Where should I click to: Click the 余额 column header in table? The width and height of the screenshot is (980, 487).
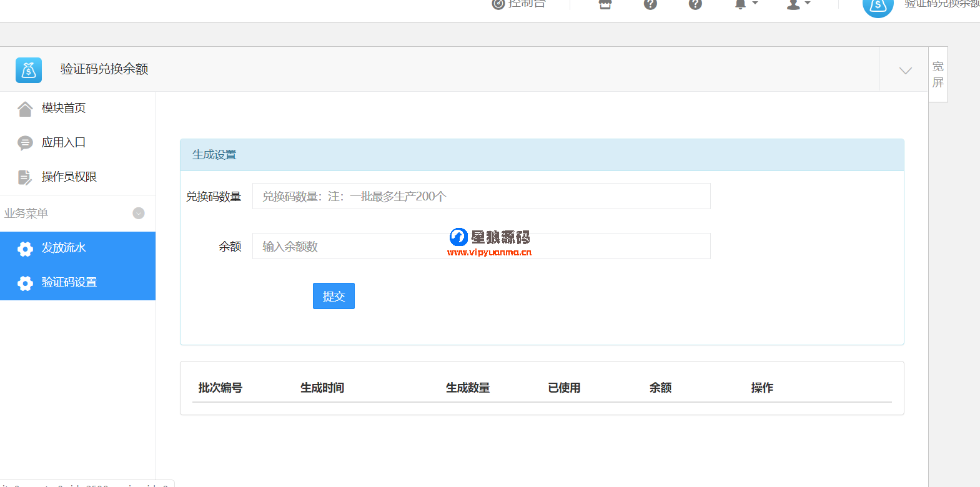click(x=661, y=388)
